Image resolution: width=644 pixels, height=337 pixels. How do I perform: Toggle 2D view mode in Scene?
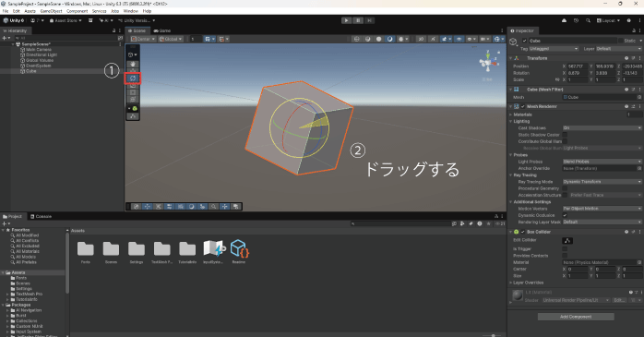pyautogui.click(x=421, y=39)
